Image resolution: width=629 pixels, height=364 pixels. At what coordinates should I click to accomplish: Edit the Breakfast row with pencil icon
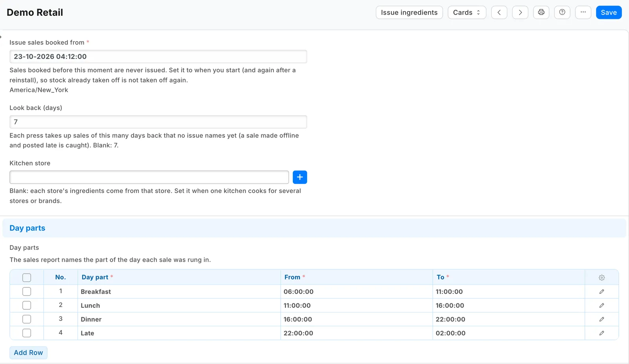[602, 292]
